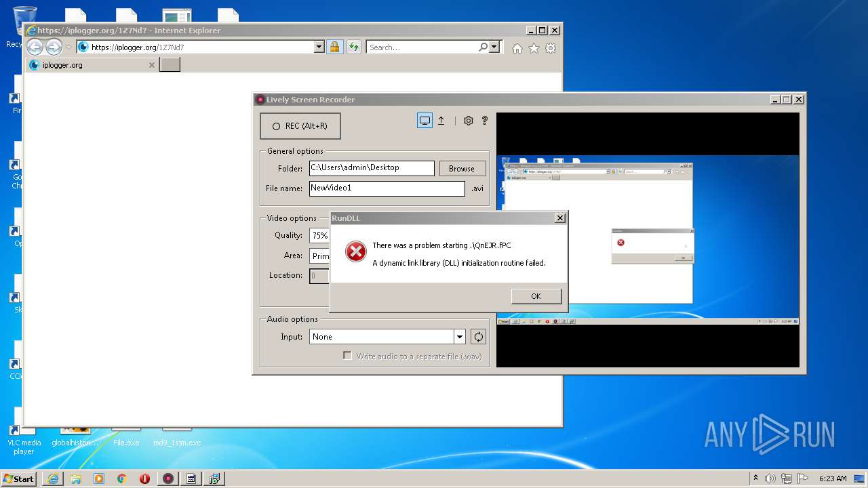Open Opera from taskbar

coord(144,479)
